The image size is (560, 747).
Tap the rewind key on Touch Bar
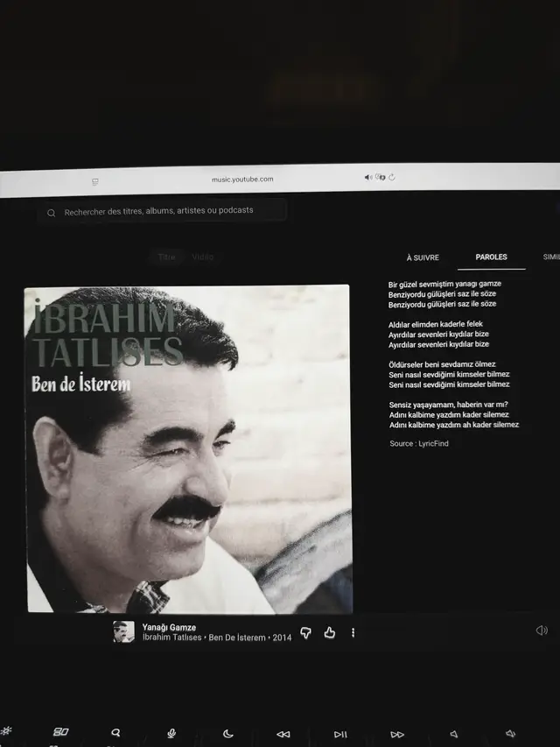(x=283, y=734)
